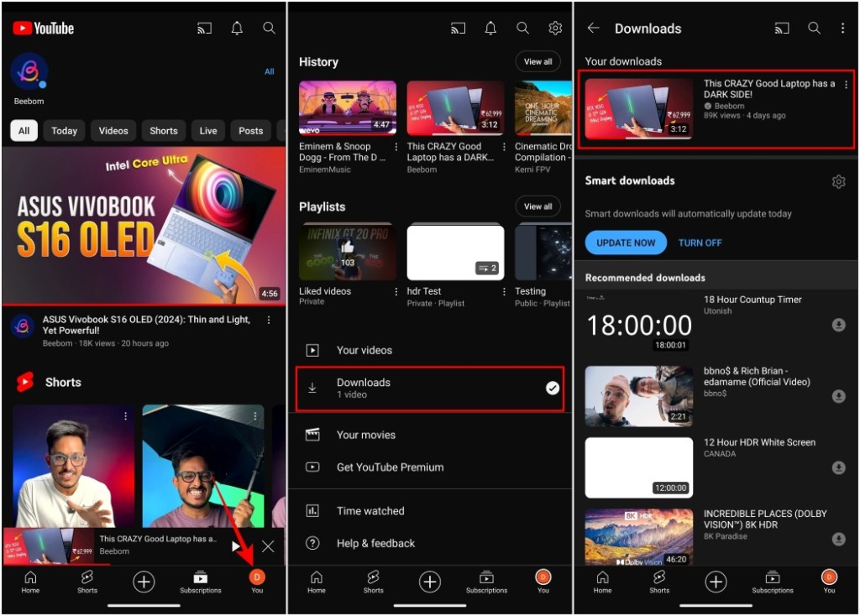The width and height of the screenshot is (860, 616).
Task: Go back using arrow on Downloads screen
Action: [594, 28]
